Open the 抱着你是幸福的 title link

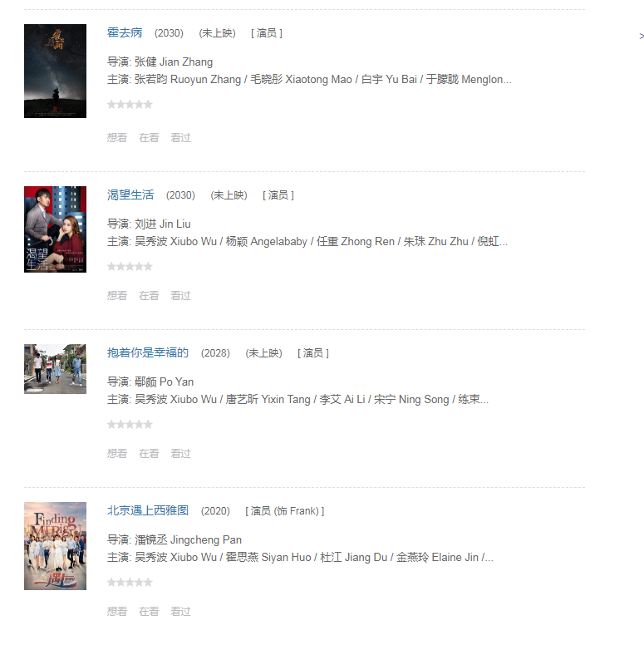[x=148, y=352]
